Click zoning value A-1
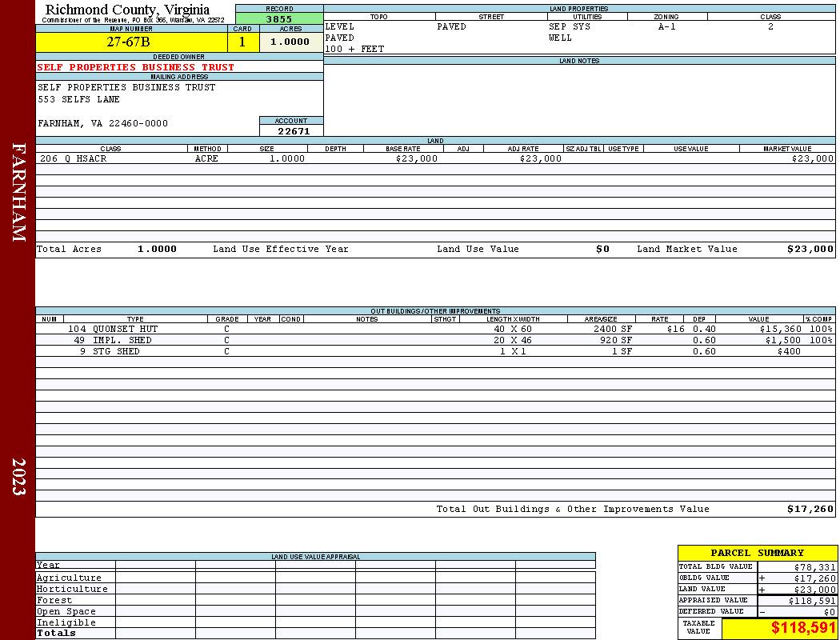The image size is (840, 640). tap(667, 26)
